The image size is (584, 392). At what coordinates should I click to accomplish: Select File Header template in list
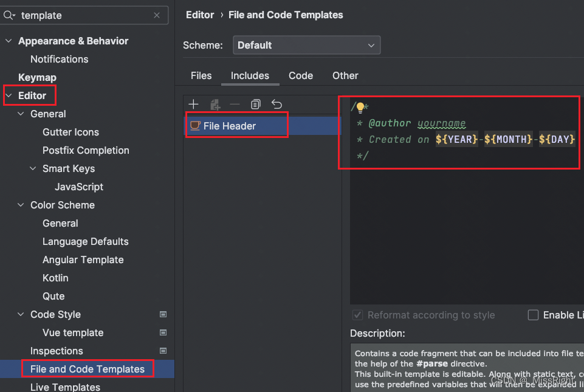pyautogui.click(x=229, y=126)
